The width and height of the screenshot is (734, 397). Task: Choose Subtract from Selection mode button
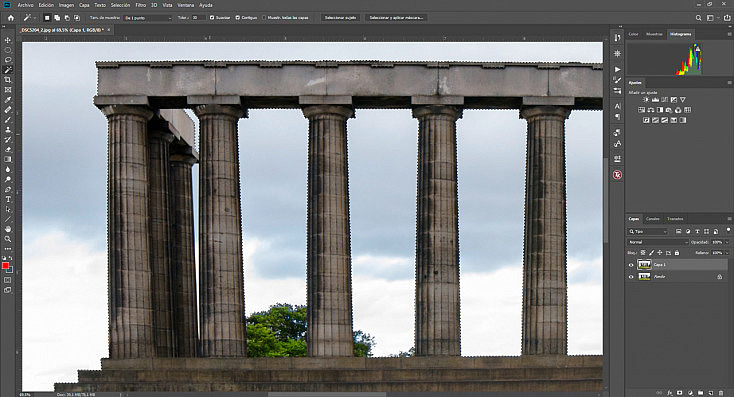tap(67, 18)
